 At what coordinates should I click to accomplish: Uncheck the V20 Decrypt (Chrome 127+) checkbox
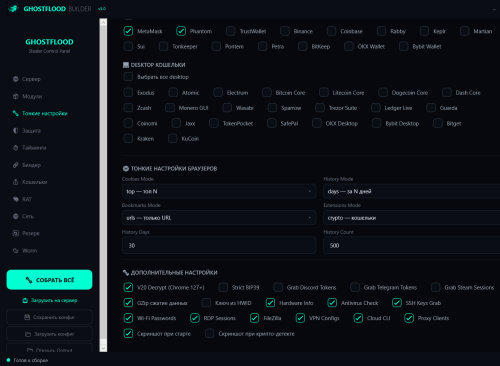128,287
